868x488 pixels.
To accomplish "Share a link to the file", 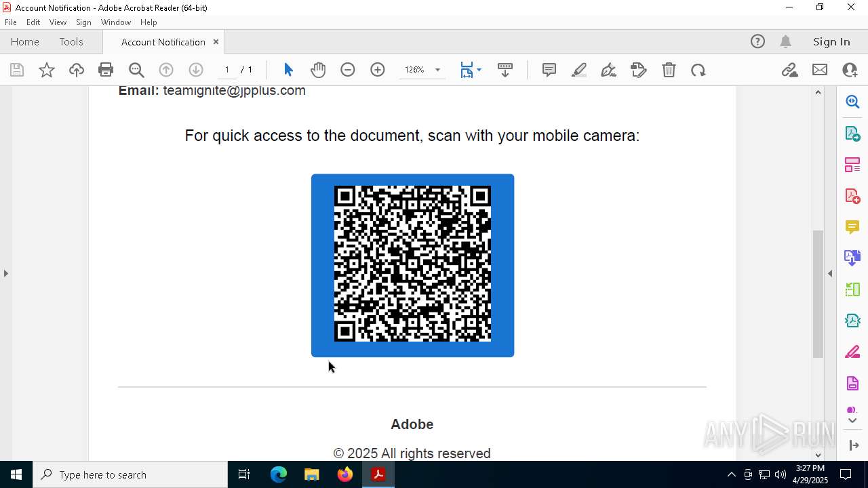I will pyautogui.click(x=790, y=70).
